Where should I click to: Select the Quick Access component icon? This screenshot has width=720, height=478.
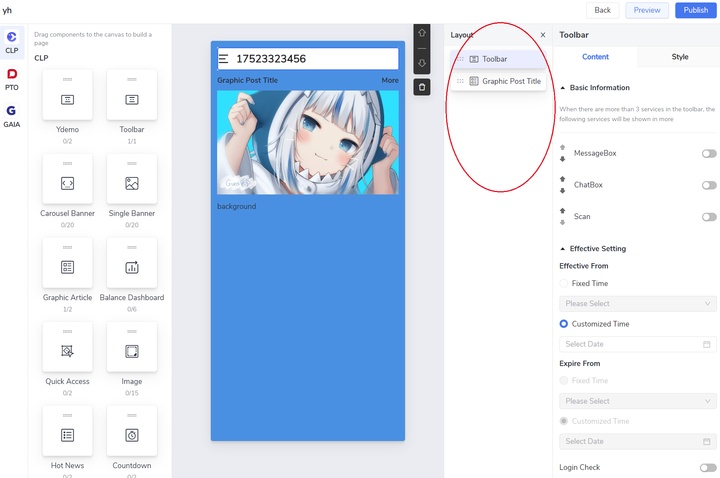(67, 351)
